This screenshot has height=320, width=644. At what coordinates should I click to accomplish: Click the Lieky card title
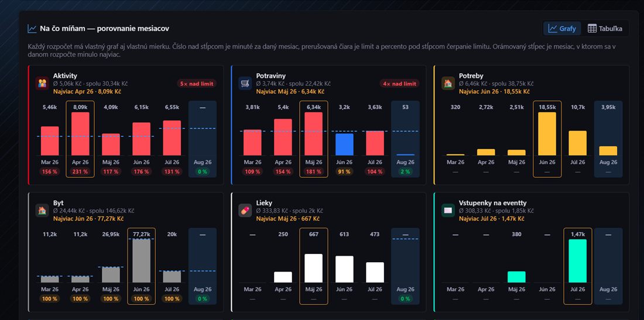pos(264,203)
